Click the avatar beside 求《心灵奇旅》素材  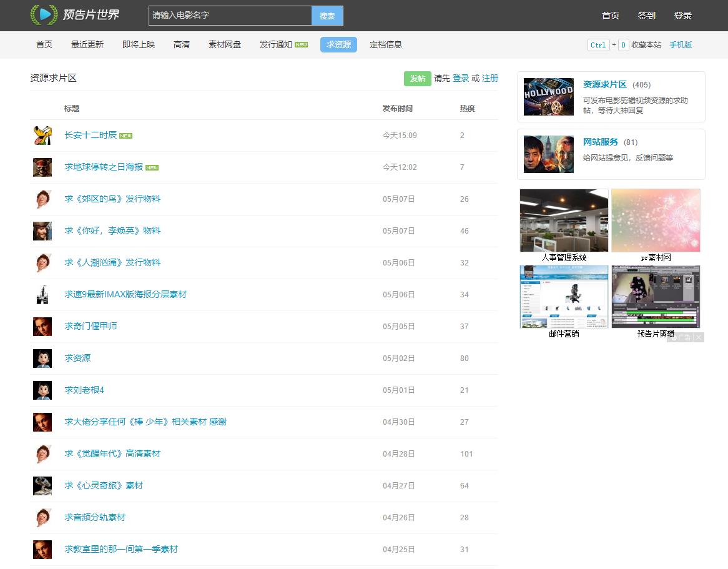[42, 486]
